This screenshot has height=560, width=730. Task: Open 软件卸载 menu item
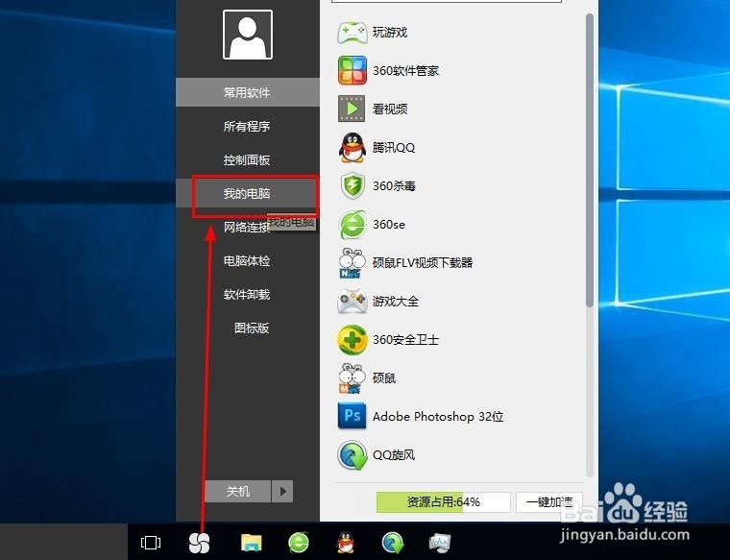(248, 294)
